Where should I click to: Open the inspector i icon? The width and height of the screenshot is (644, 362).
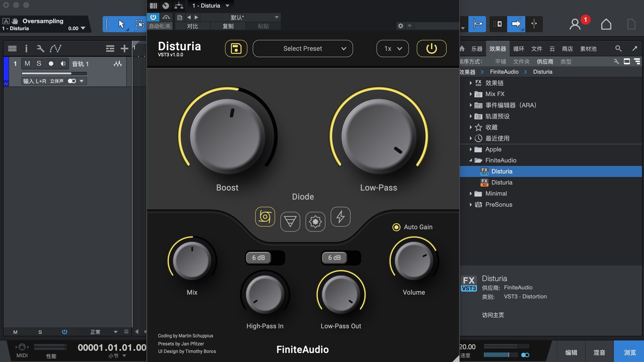[26, 49]
